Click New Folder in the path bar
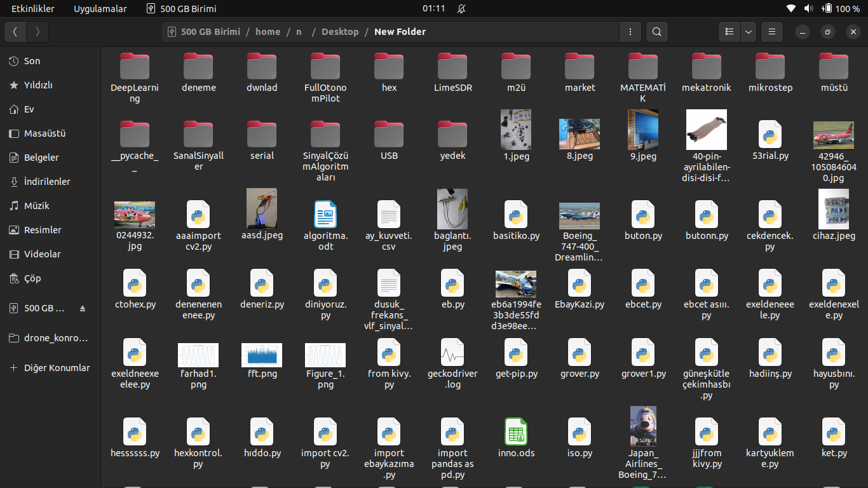The height and width of the screenshot is (488, 868). [400, 32]
